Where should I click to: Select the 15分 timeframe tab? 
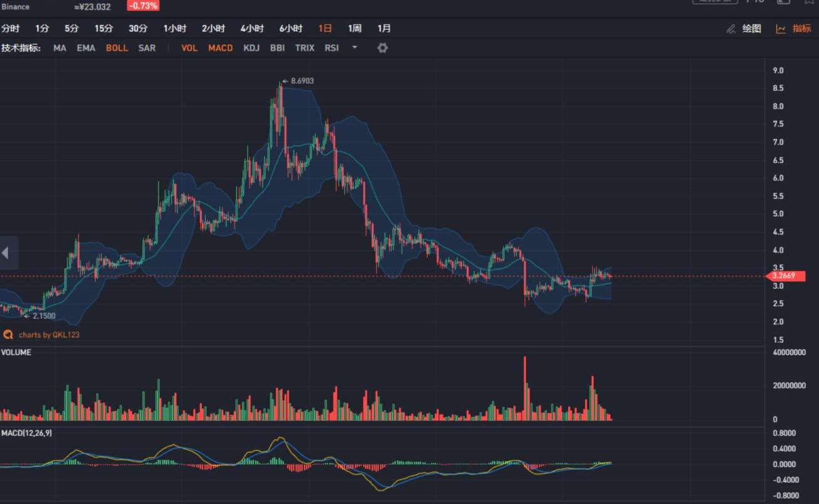click(104, 28)
